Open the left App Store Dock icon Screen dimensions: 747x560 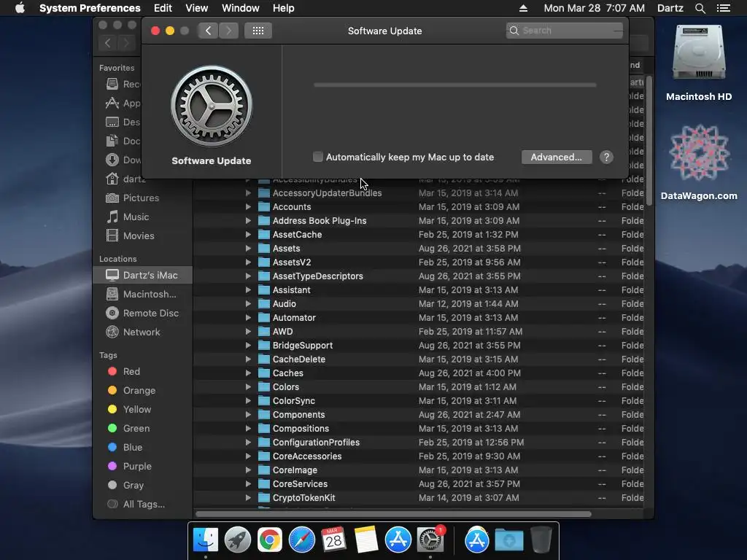point(398,540)
